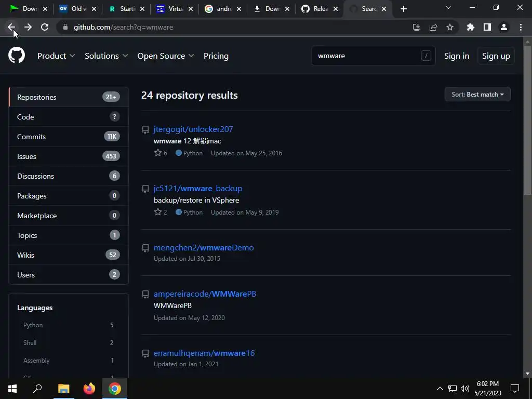
Task: Select Code in search sidebar
Action: [69, 117]
